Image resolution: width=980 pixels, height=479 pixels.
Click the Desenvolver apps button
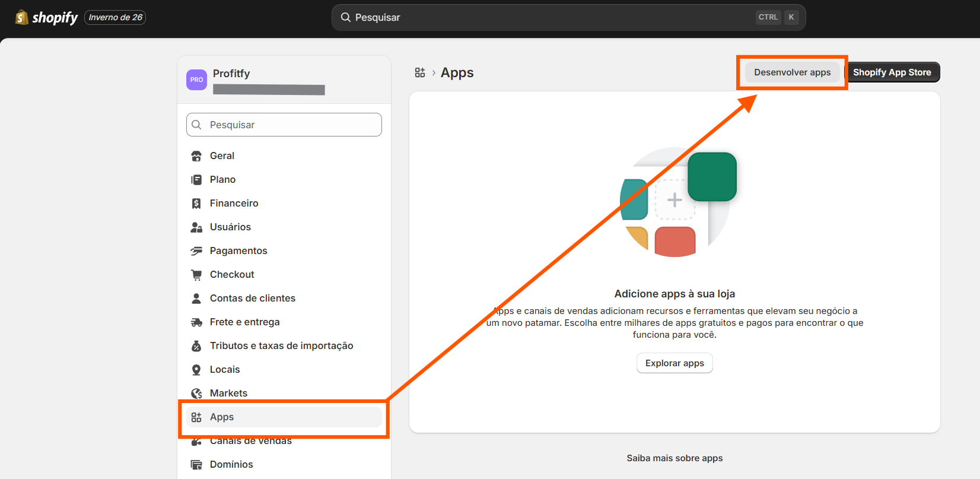(793, 72)
